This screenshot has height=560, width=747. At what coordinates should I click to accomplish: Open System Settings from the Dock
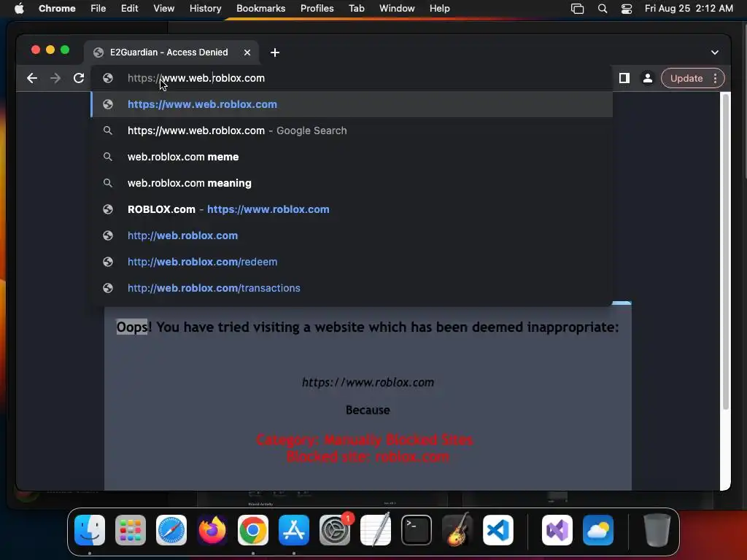(335, 530)
